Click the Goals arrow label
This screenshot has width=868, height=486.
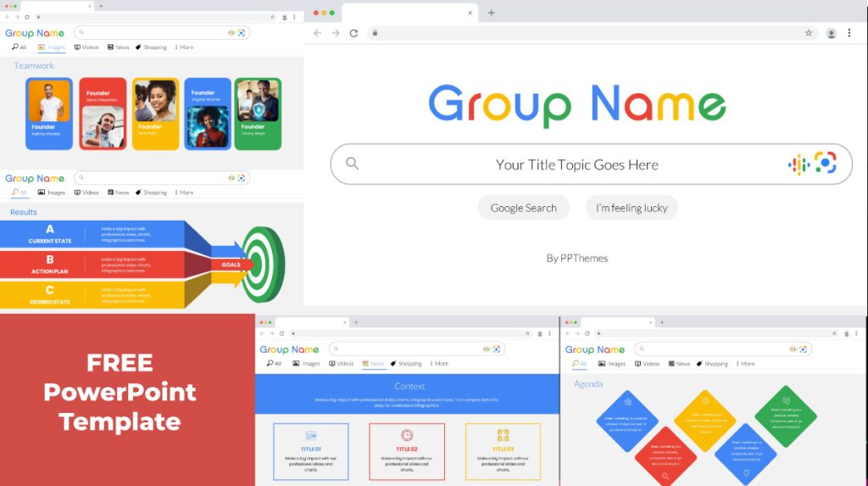pyautogui.click(x=231, y=265)
